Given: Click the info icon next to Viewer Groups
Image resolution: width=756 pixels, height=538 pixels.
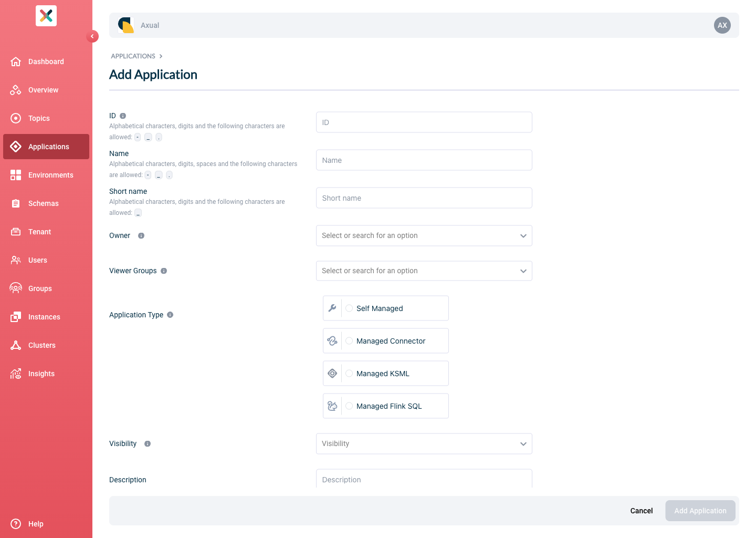Looking at the screenshot, I should (164, 271).
